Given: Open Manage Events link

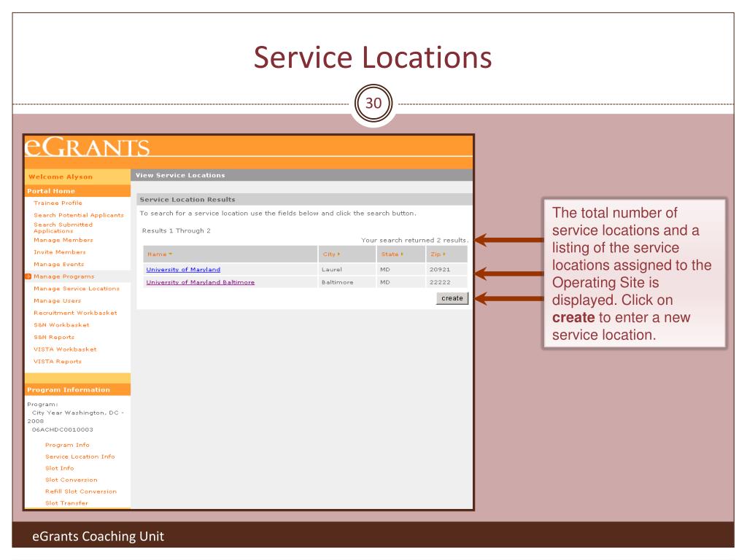Looking at the screenshot, I should pos(58,264).
